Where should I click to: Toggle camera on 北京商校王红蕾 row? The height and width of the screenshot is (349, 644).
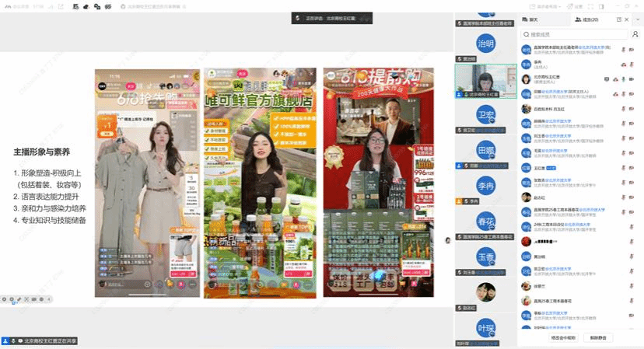tap(632, 79)
